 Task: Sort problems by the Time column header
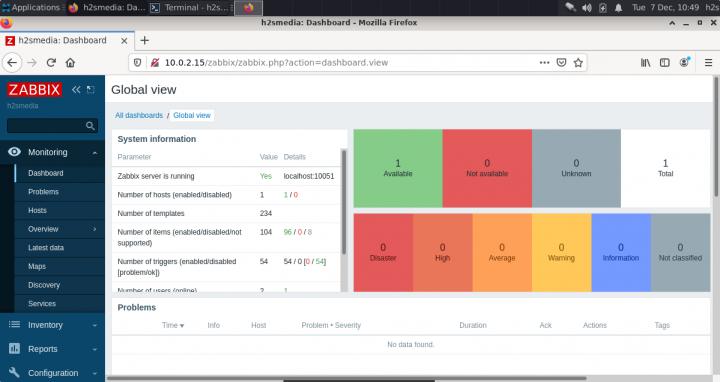click(173, 325)
